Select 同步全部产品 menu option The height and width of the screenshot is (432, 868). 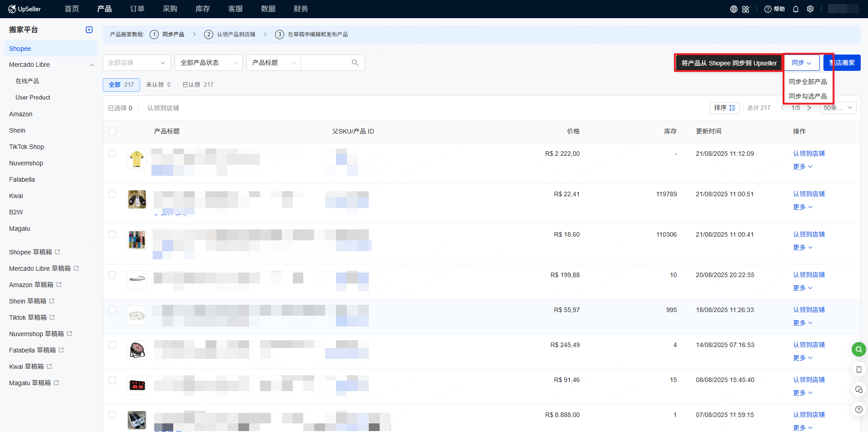click(x=808, y=82)
